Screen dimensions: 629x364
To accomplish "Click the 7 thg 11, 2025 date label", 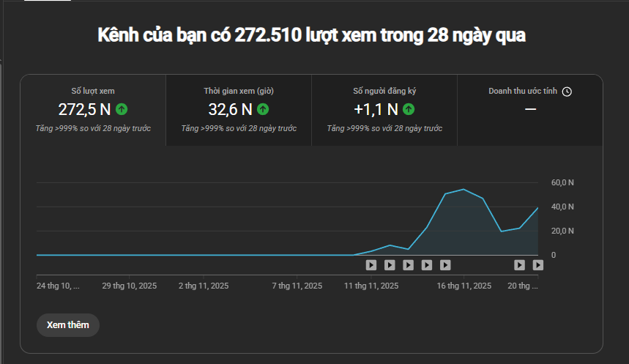I will 297,286.
